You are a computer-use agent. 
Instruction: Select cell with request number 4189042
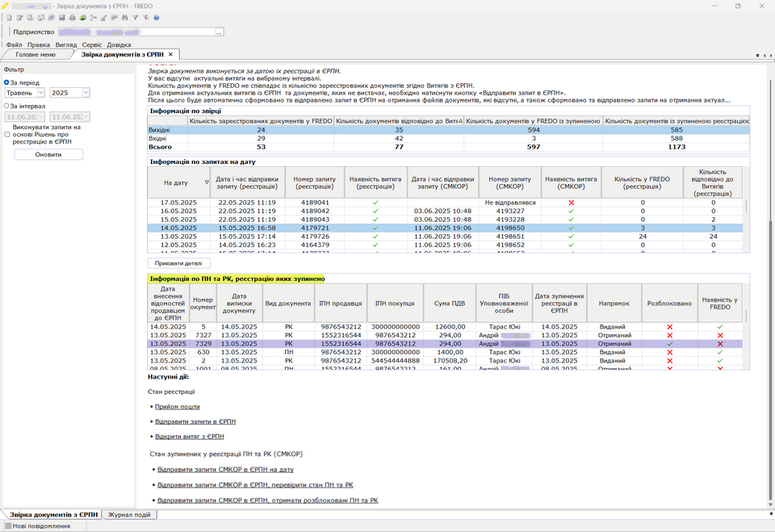[314, 212]
